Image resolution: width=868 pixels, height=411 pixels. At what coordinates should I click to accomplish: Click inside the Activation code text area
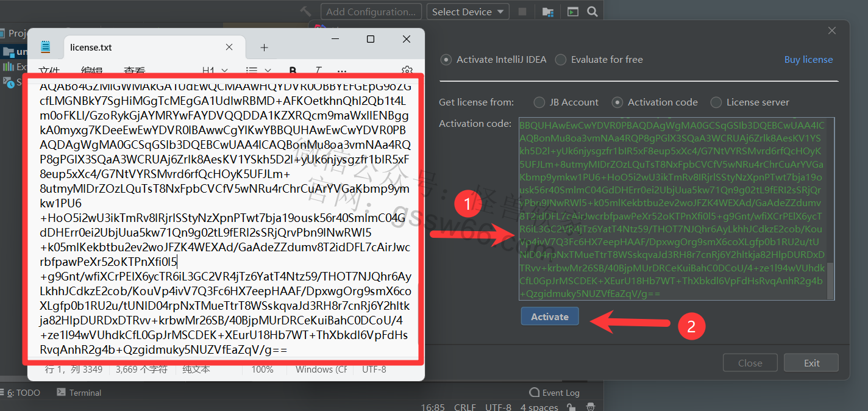click(x=672, y=207)
